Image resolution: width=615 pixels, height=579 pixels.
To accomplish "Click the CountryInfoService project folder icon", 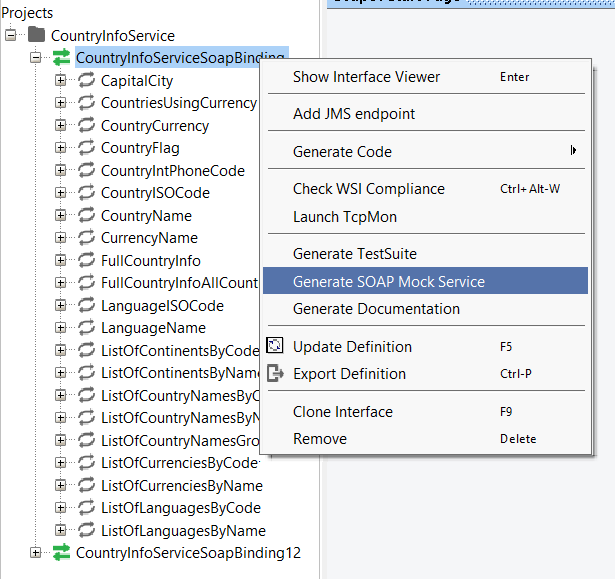I will click(x=37, y=35).
